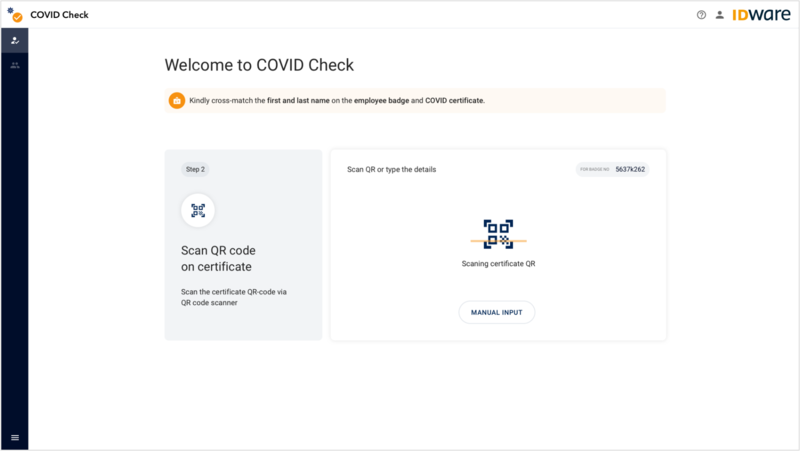Click the 'Scan QR code on certificate' title

[218, 259]
